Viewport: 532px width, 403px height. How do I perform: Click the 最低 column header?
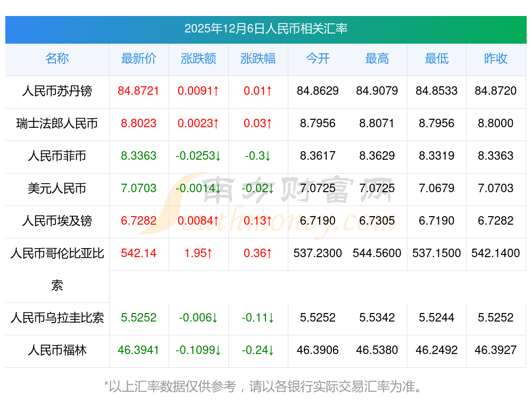(x=437, y=59)
